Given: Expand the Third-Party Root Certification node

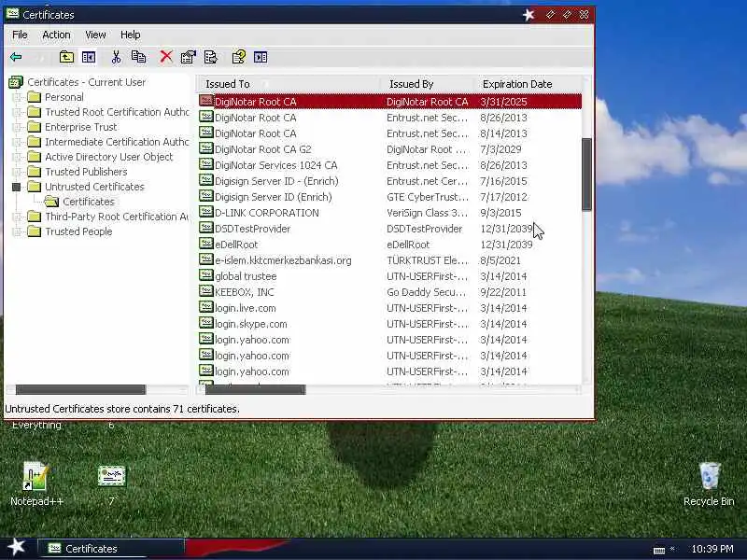Looking at the screenshot, I should click(x=17, y=217).
